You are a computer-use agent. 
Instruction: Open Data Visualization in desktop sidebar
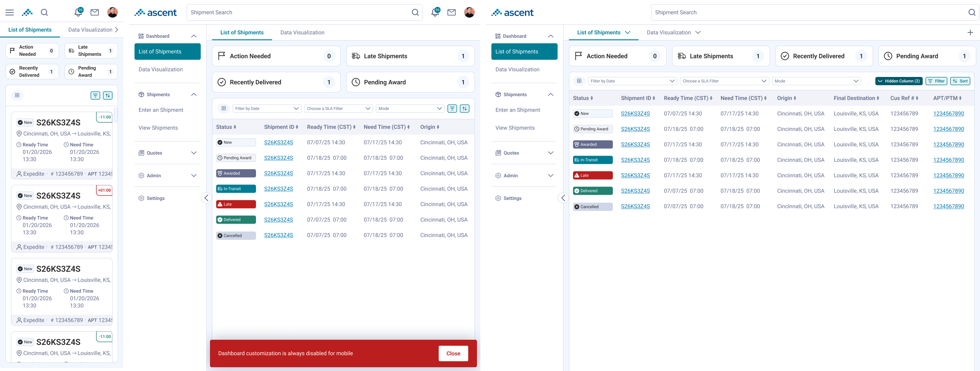[517, 69]
